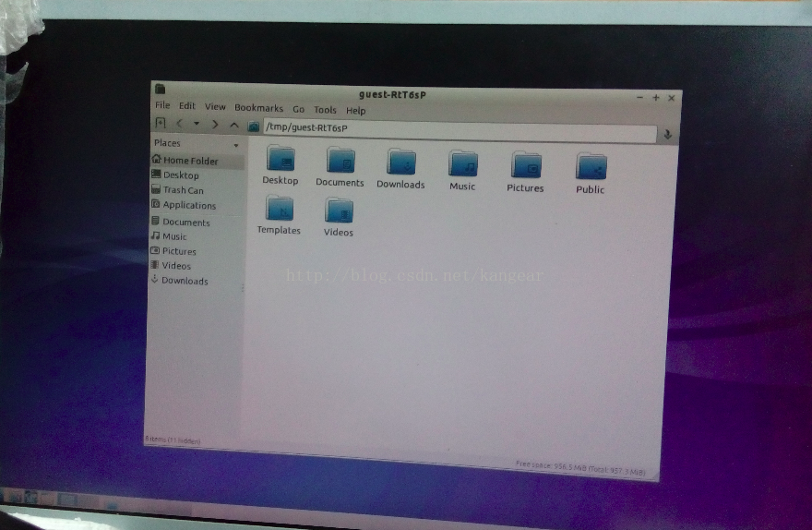This screenshot has width=812, height=530.
Task: Select Home Folder in Places sidebar
Action: tap(197, 161)
